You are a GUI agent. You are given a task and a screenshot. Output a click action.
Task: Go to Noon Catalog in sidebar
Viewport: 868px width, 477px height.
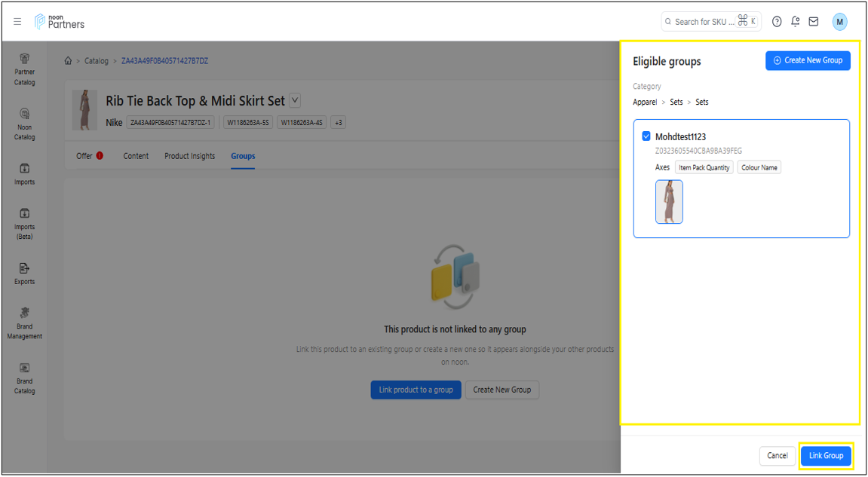(x=25, y=123)
